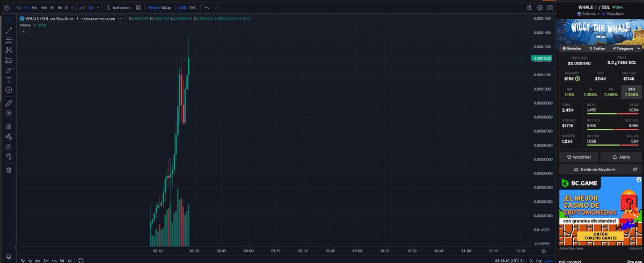The width and height of the screenshot is (644, 263).
Task: Open the Indicators dialog
Action: click(x=118, y=8)
